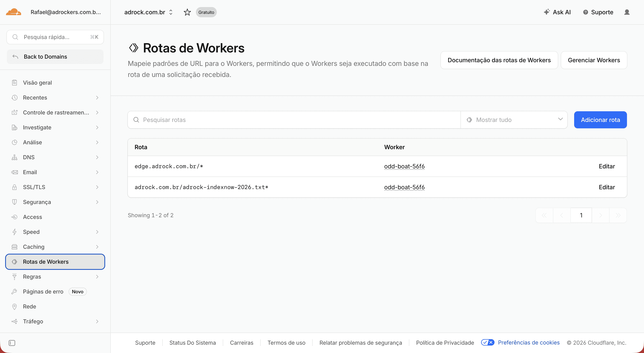The image size is (644, 353).
Task: Open odd-boat-56f6 worker for edge route
Action: [404, 166]
